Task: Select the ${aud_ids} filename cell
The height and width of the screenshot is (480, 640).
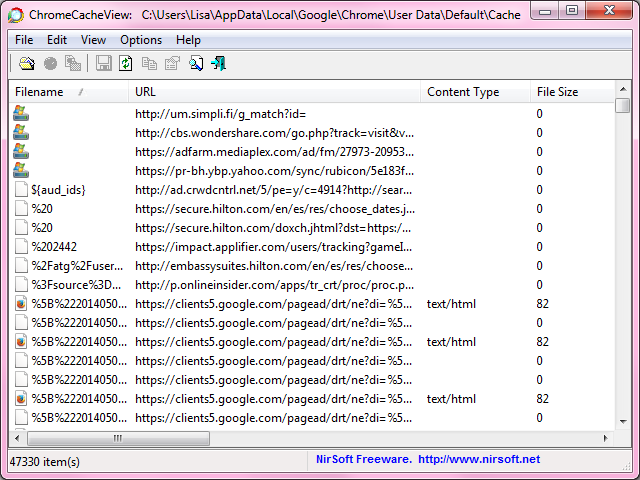Action: [x=58, y=190]
